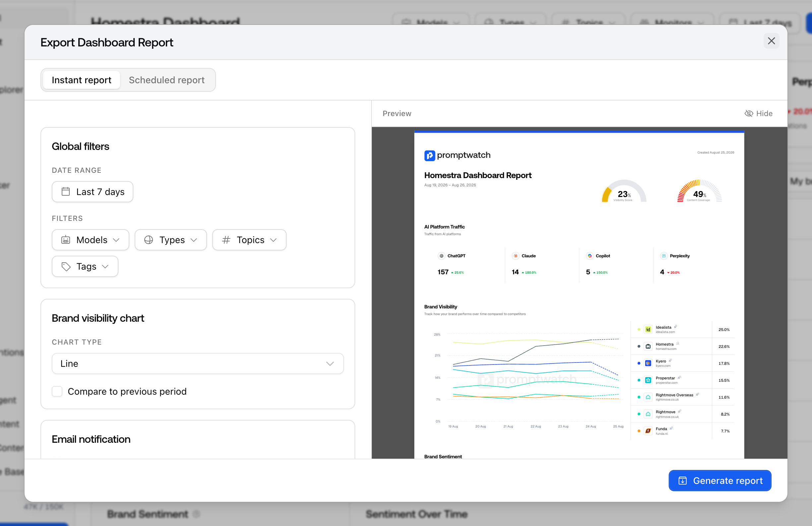Click the hash icon on Topics filter
The height and width of the screenshot is (526, 812).
click(x=226, y=240)
